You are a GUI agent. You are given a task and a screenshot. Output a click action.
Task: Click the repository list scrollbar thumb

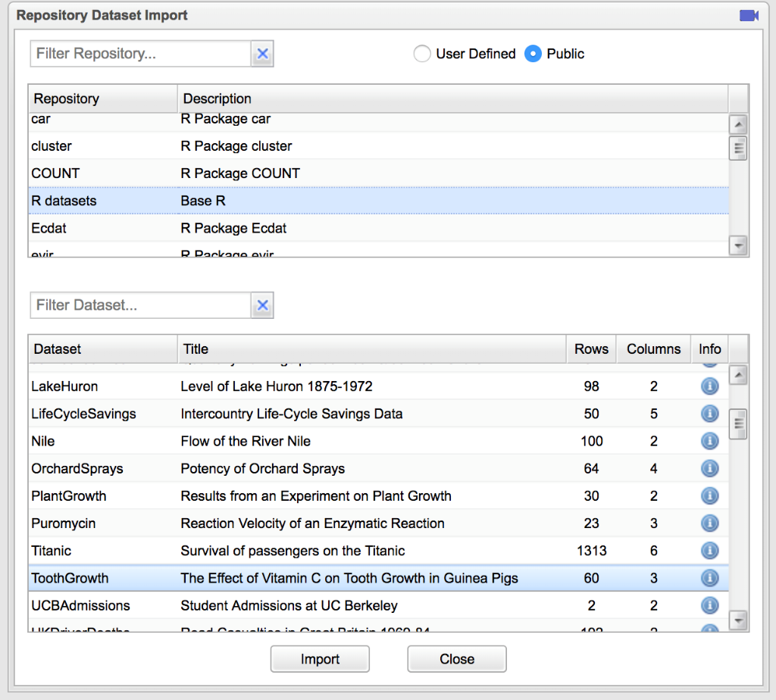pos(738,148)
